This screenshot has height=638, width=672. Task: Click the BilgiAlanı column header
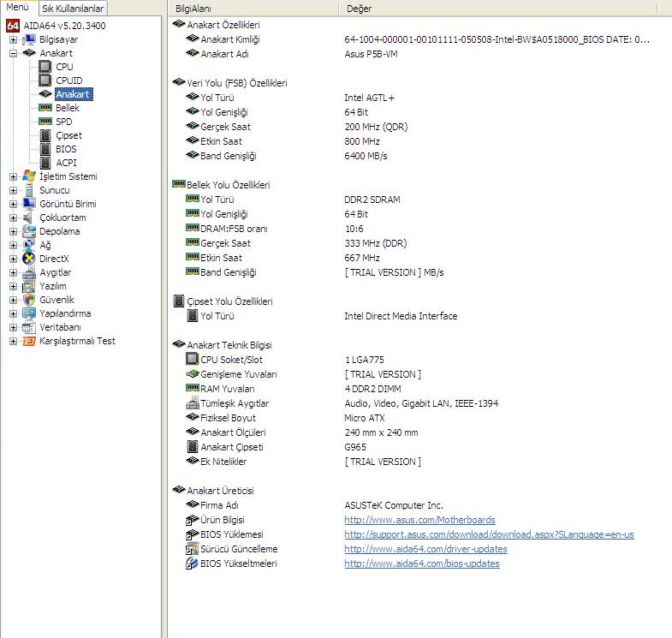pyautogui.click(x=253, y=9)
